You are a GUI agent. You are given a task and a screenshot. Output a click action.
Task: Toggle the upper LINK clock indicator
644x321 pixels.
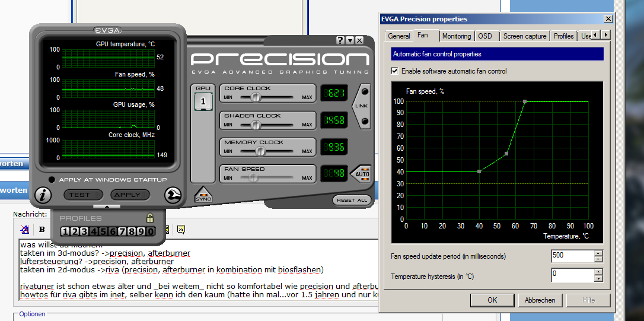coord(365,91)
